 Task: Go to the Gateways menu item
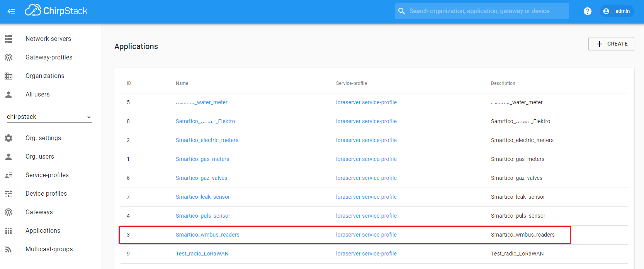point(39,212)
